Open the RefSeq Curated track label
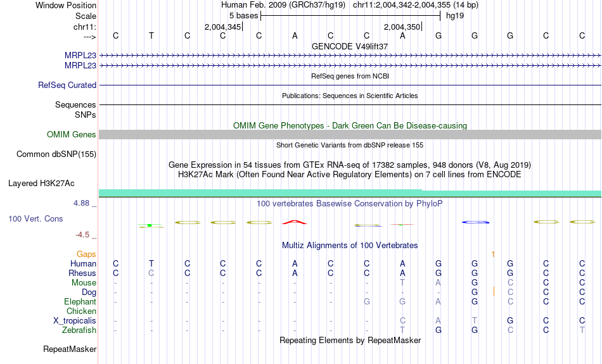 tap(67, 85)
